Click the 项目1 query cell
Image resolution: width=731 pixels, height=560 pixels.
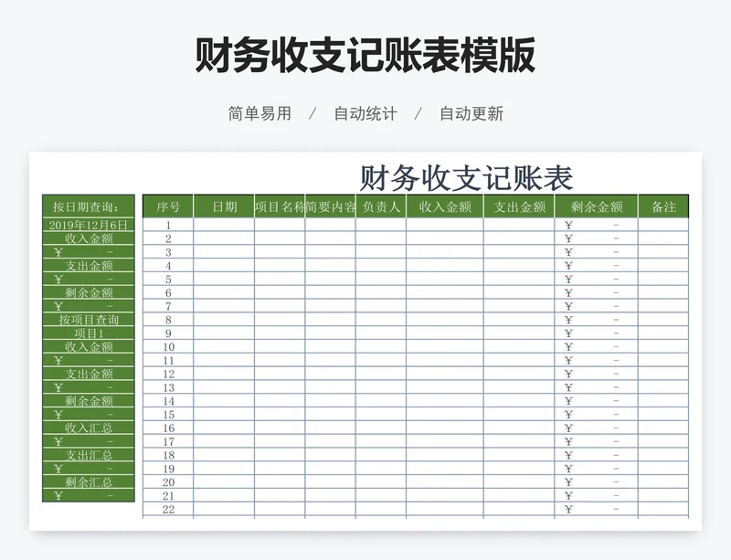click(x=88, y=333)
